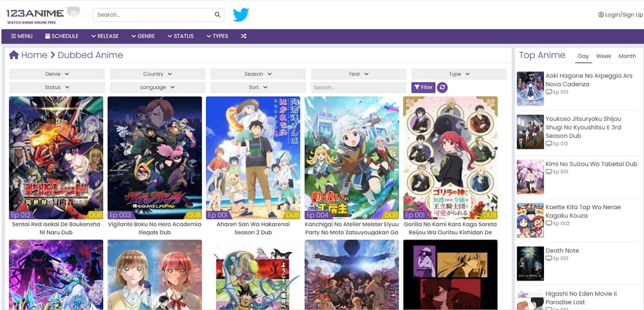Click the shuffle/random anime icon
This screenshot has height=310, width=644.
tap(243, 36)
